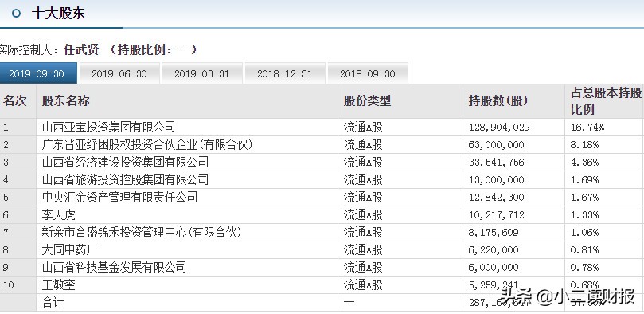The image size is (644, 314).
Task: Select shareholder 大同中药厂
Action: [69, 250]
